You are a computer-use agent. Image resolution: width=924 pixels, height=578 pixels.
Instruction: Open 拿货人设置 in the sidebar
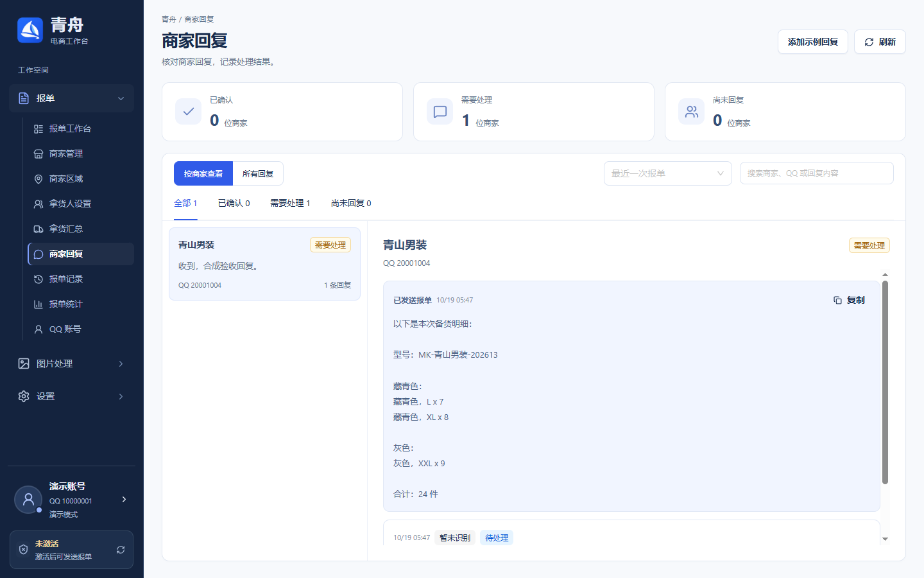[81, 204]
